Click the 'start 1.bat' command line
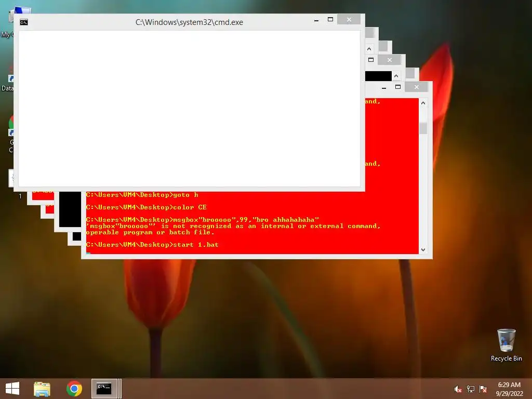 pyautogui.click(x=152, y=245)
